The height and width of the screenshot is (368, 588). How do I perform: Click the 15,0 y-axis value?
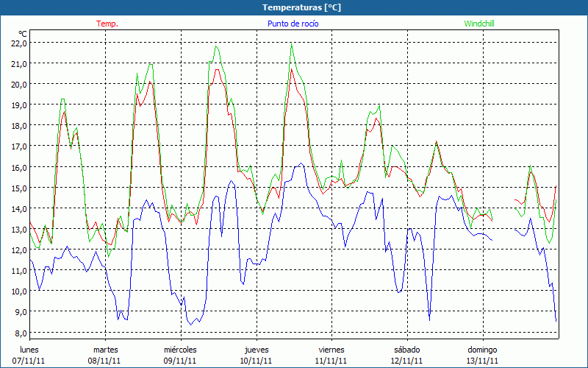point(18,188)
